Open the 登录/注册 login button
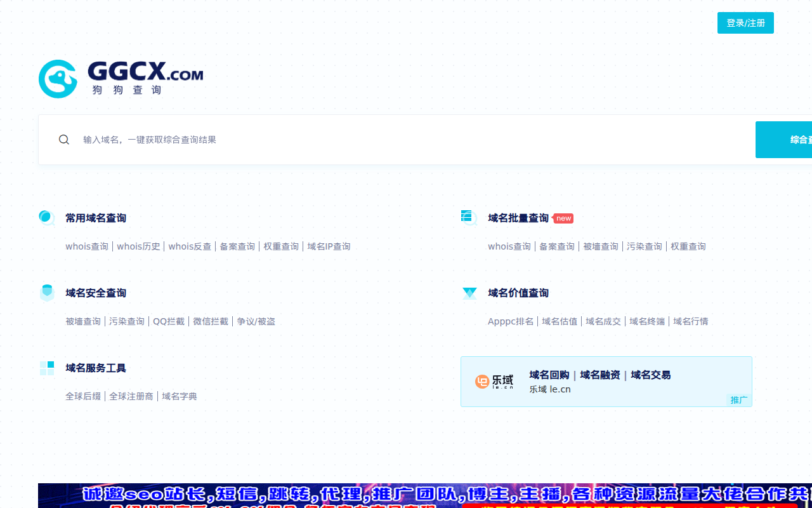This screenshot has width=812, height=508. pyautogui.click(x=745, y=23)
